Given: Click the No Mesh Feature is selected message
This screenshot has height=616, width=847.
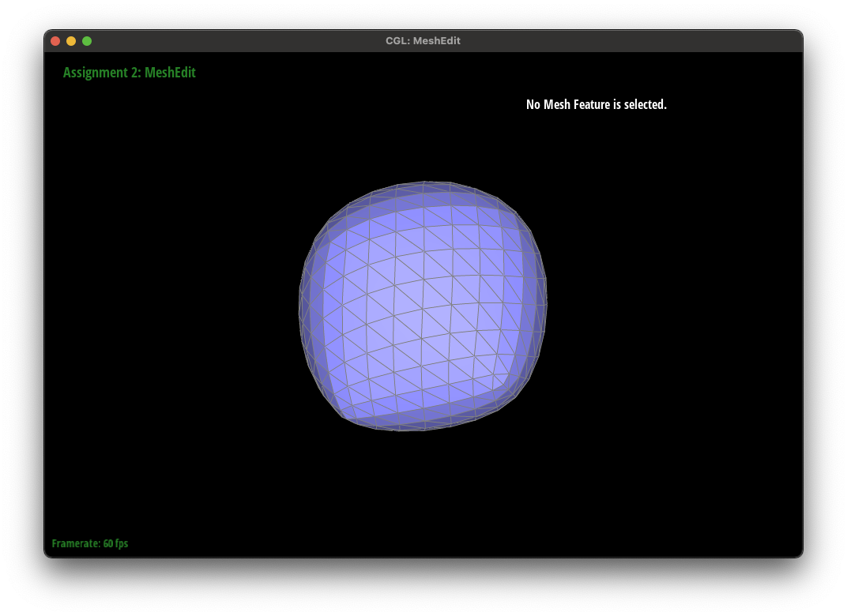Looking at the screenshot, I should tap(597, 104).
